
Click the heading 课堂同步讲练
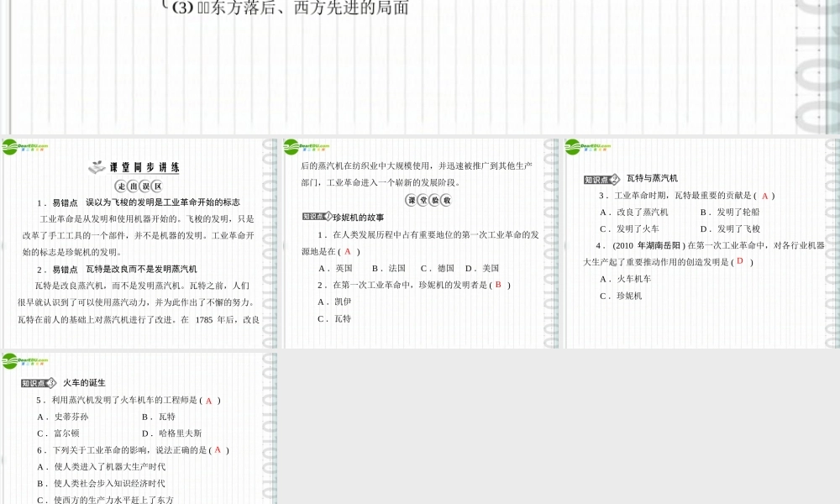click(x=144, y=167)
